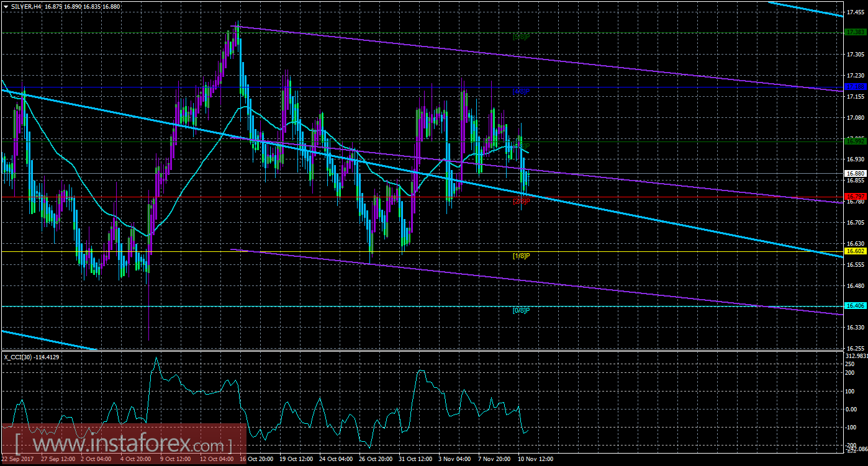Click the 16.480 value on the price axis
This screenshot has width=868, height=466.
click(856, 286)
